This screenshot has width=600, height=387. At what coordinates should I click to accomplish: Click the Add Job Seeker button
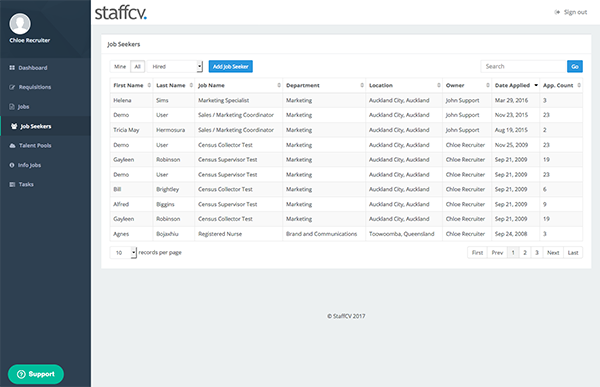tap(230, 67)
